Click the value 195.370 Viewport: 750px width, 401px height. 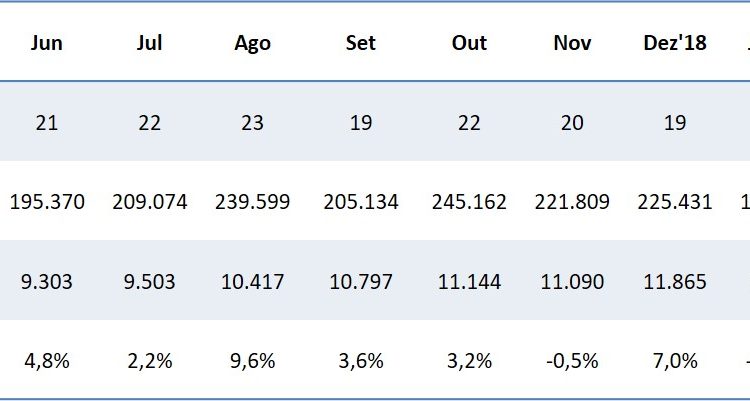[x=47, y=202]
